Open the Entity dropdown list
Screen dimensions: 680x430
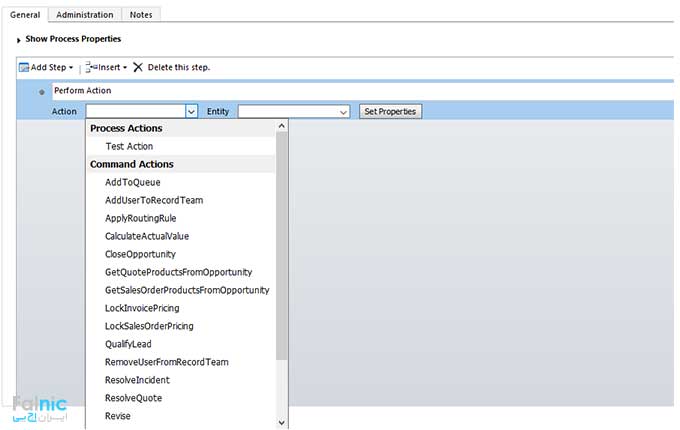[x=293, y=112]
